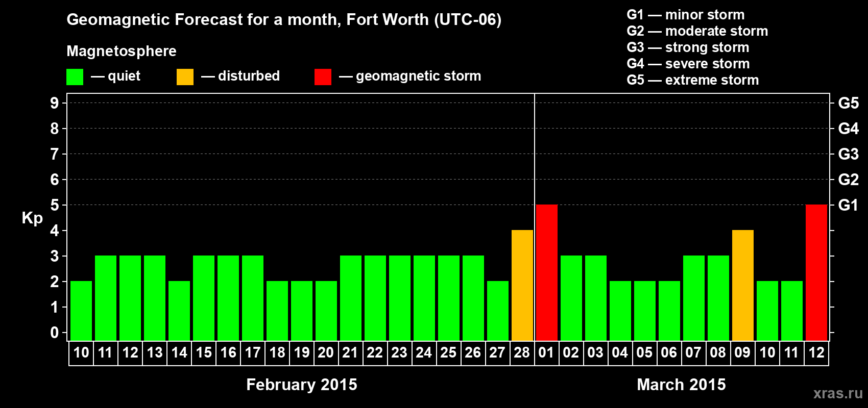Click the 'G2 — moderate storm' legend line
The width and height of the screenshot is (868, 408).
pyautogui.click(x=697, y=31)
